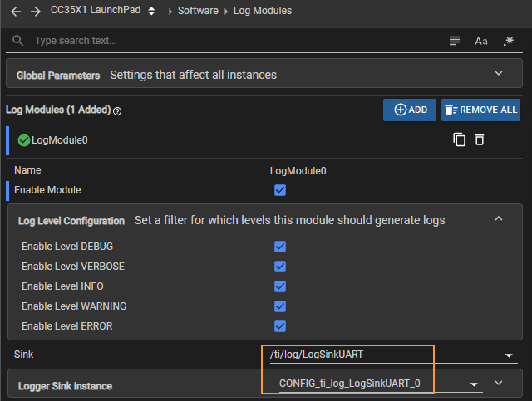Image resolution: width=532 pixels, height=401 pixels.
Task: Open the Sink dropdown with /ti/log/LogSinkUART
Action: pyautogui.click(x=393, y=355)
